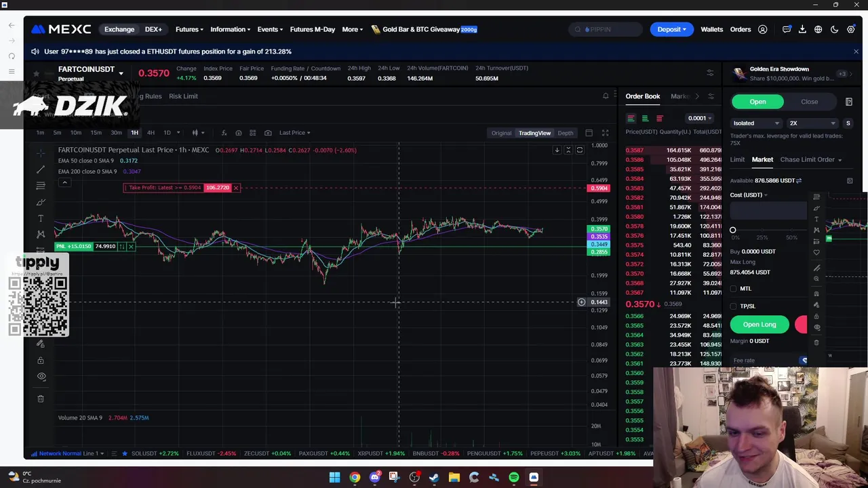The image size is (868, 488).
Task: Dismiss the ETHUSDT gain announcement banner
Action: coord(856,52)
